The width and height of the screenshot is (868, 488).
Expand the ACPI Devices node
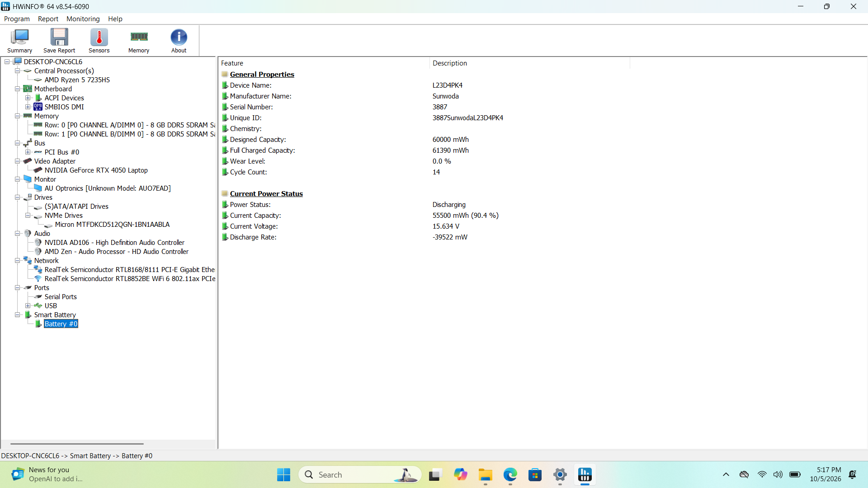tap(28, 98)
